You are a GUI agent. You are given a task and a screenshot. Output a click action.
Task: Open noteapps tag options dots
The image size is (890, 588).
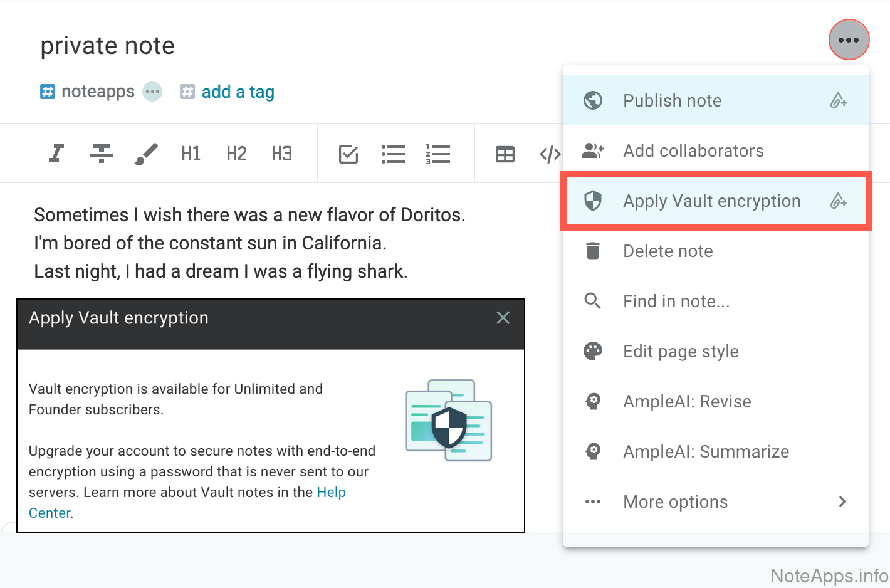pyautogui.click(x=152, y=92)
